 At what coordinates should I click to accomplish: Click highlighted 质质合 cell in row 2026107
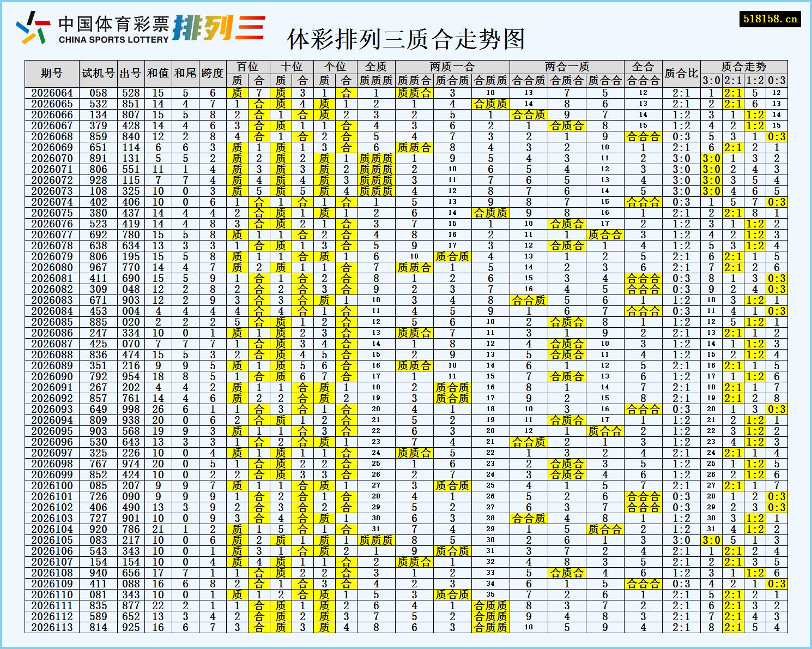414,562
